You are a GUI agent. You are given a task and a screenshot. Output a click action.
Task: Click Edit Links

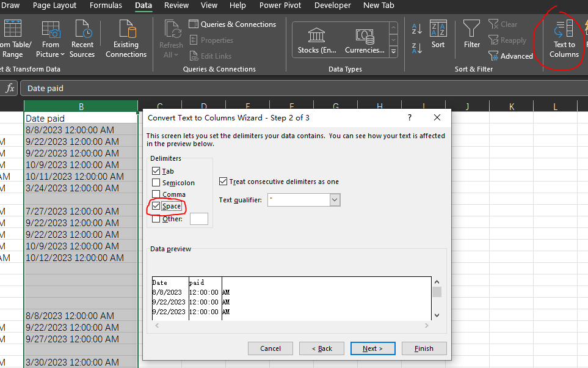pyautogui.click(x=211, y=56)
